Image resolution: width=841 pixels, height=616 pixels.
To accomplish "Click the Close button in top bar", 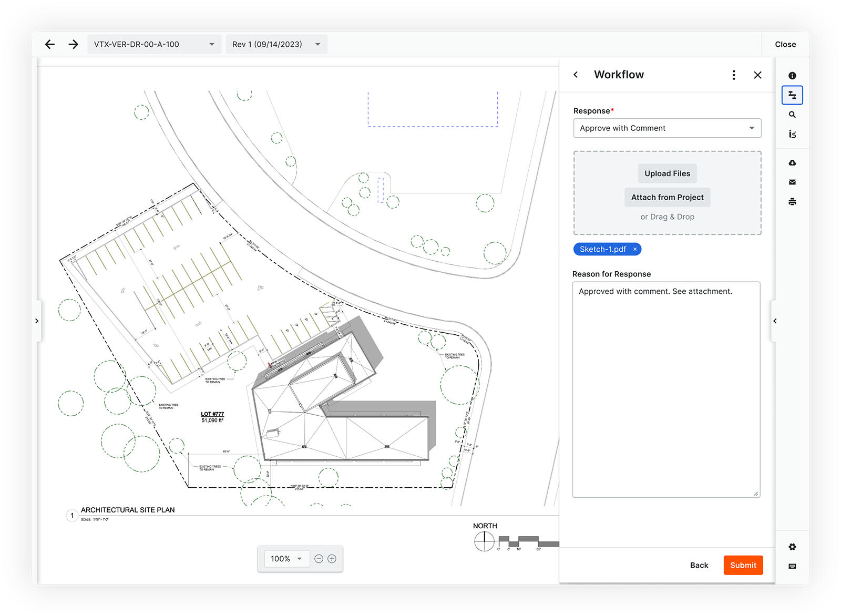I will (785, 45).
